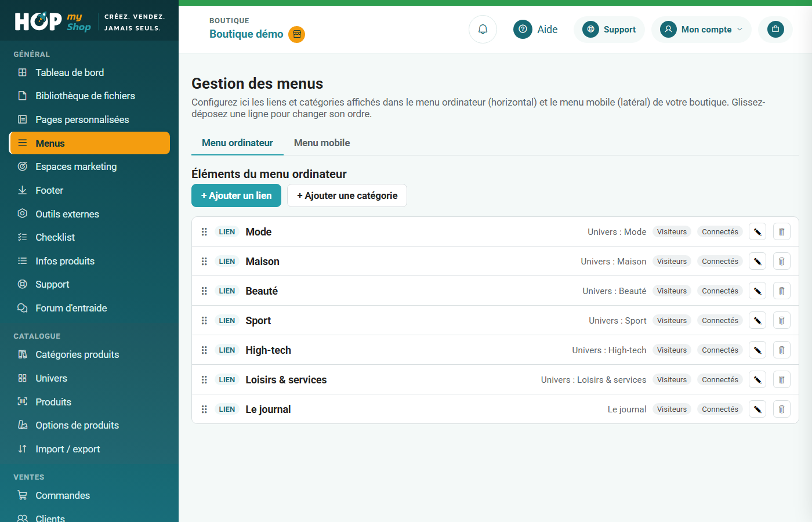This screenshot has width=812, height=522.
Task: Switch to the Menu mobile tab
Action: pyautogui.click(x=322, y=143)
